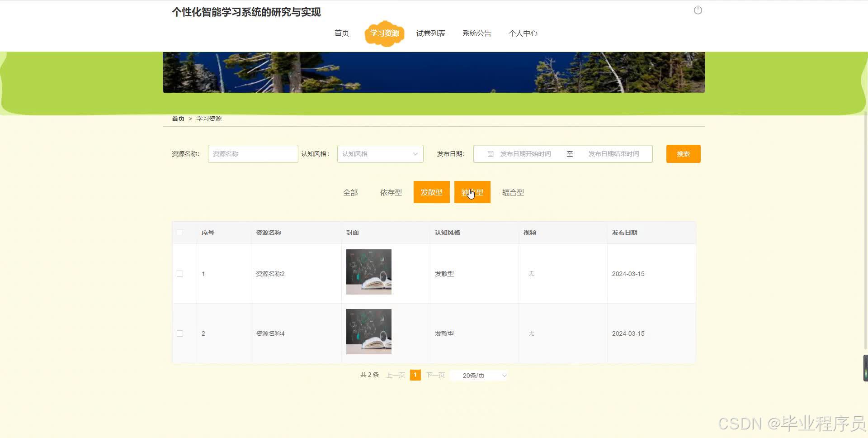868x438 pixels.
Task: Click the orange 搜索 button
Action: (x=684, y=154)
